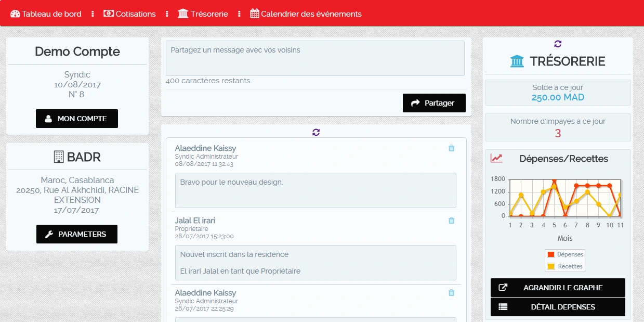Open Tableau de bord menu

46,14
